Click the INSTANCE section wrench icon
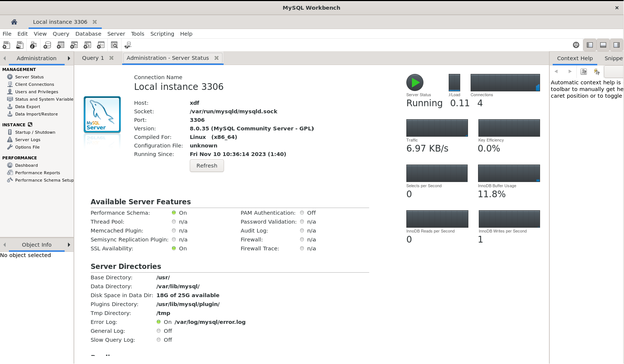624x364 pixels. pos(30,125)
